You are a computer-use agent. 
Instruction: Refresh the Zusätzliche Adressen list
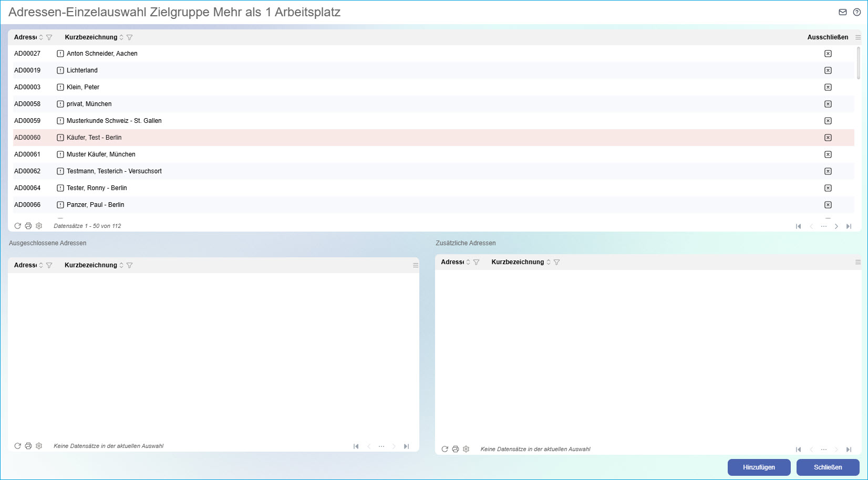point(445,449)
